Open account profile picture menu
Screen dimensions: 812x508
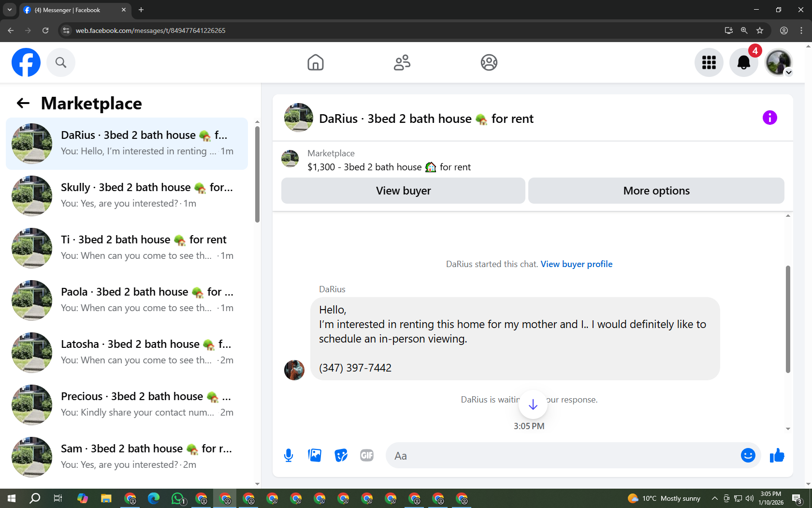[779, 62]
